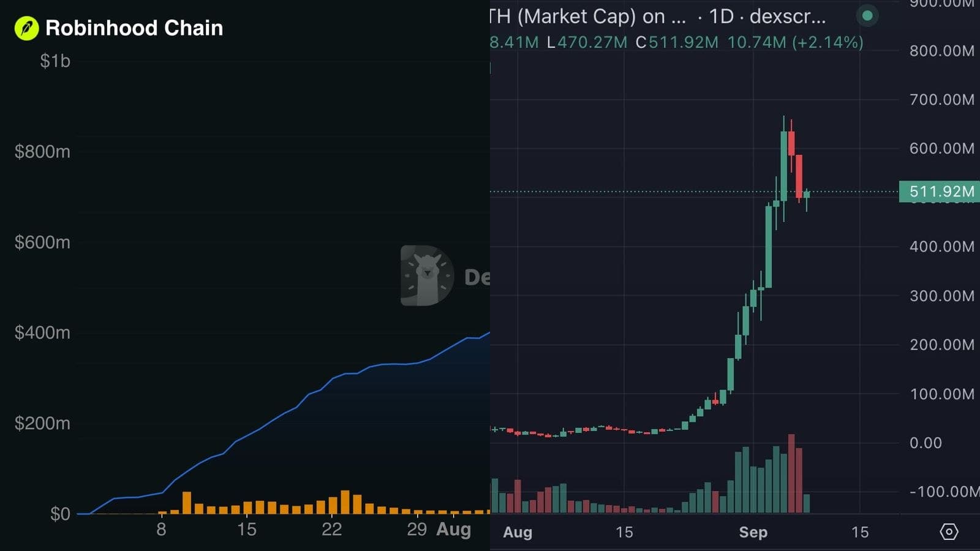Click the 0.00 price scale label
Screen dimensions: 980x551
tap(925, 443)
